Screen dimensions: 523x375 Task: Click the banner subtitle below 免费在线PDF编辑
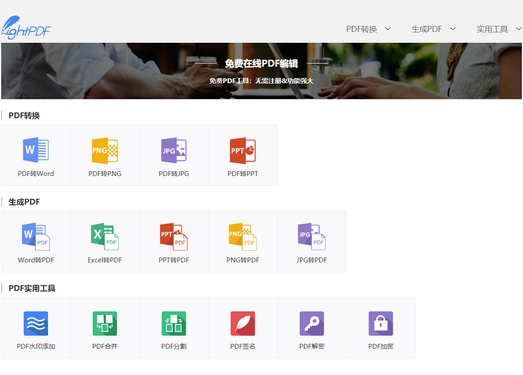pyautogui.click(x=261, y=81)
